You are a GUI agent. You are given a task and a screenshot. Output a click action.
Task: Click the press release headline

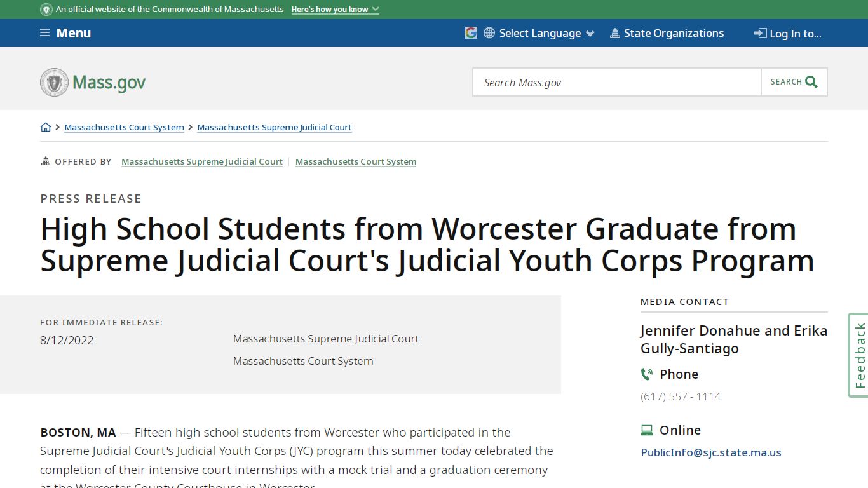pyautogui.click(x=427, y=245)
